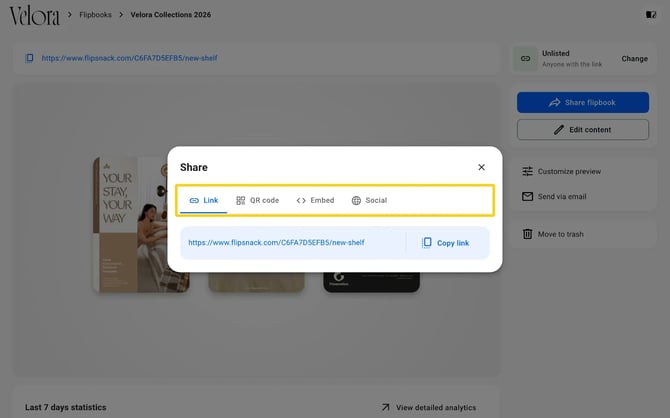Click the envelope icon for Send via email

tap(527, 197)
